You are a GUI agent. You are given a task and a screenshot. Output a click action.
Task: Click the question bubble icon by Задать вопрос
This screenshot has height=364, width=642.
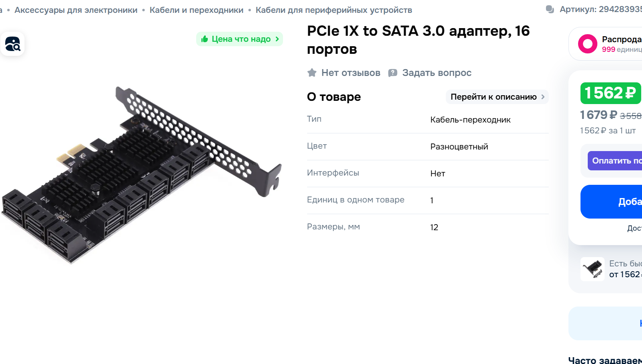pyautogui.click(x=393, y=73)
